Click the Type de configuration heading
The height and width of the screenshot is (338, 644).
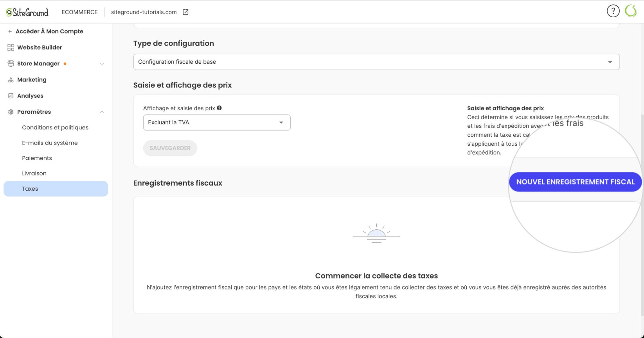pyautogui.click(x=173, y=43)
